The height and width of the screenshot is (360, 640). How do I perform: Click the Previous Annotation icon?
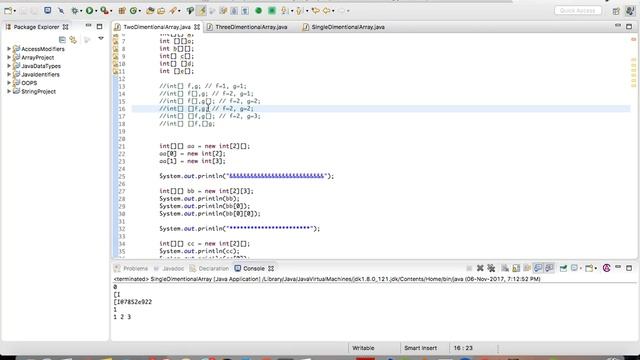coord(299,11)
